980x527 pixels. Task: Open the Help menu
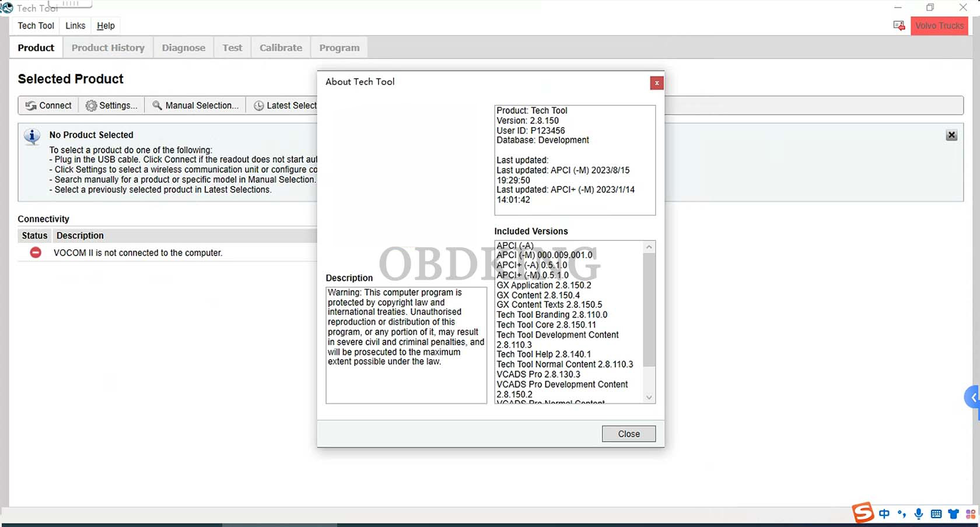coord(106,26)
